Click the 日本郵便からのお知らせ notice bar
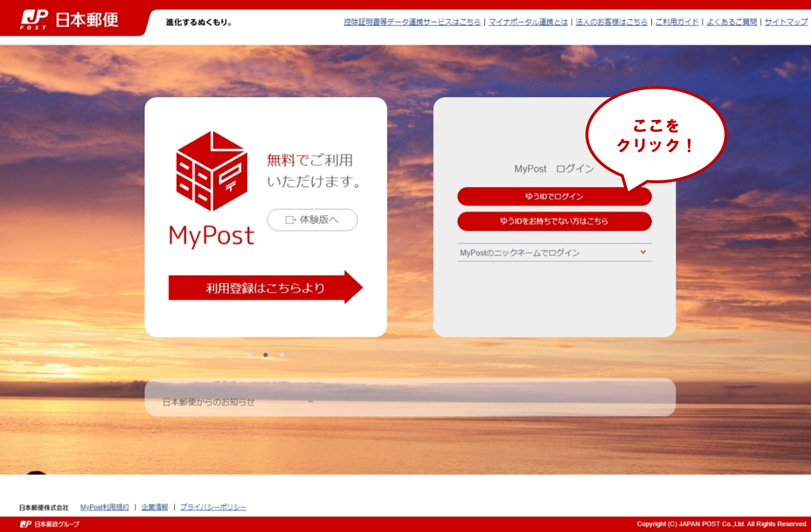The image size is (811, 532). click(x=410, y=397)
